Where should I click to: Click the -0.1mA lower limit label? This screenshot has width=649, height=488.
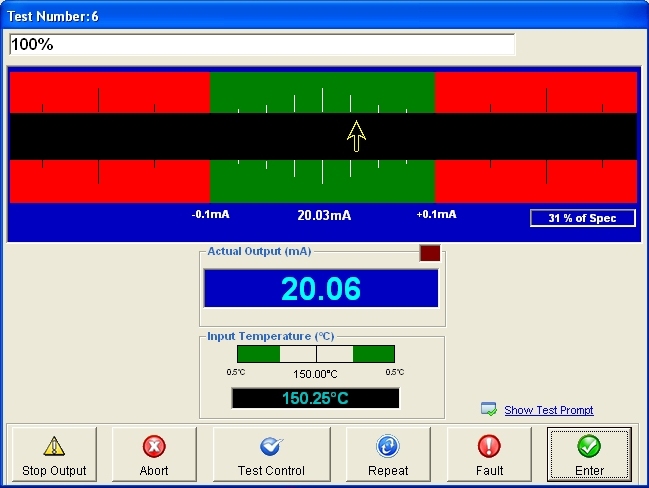click(211, 214)
